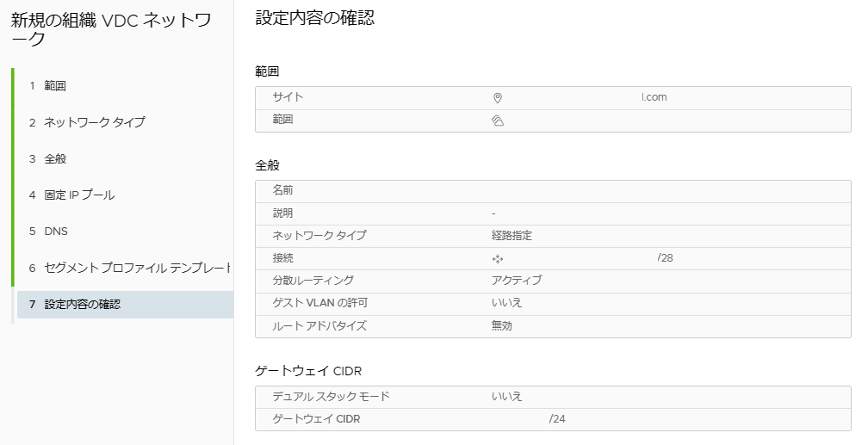
Task: Switch to step 5 DNS
Action: click(55, 231)
